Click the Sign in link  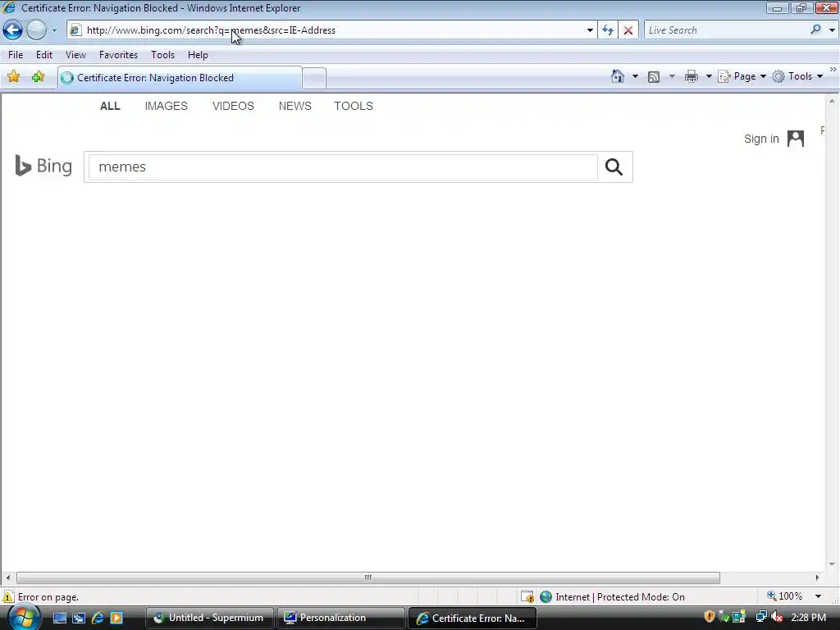761,139
